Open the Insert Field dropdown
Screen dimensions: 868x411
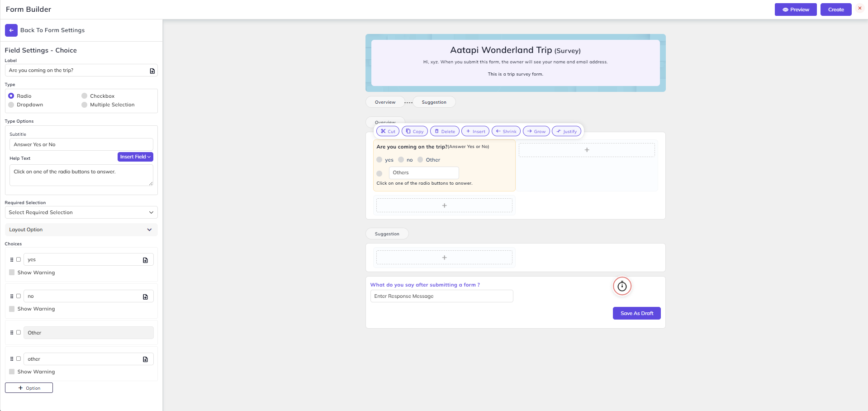135,157
